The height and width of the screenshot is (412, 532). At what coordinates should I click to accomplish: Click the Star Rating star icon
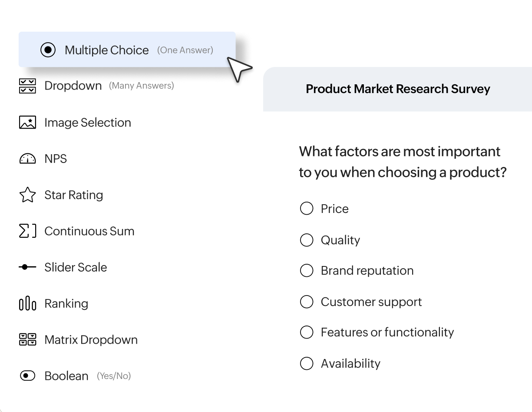(28, 195)
